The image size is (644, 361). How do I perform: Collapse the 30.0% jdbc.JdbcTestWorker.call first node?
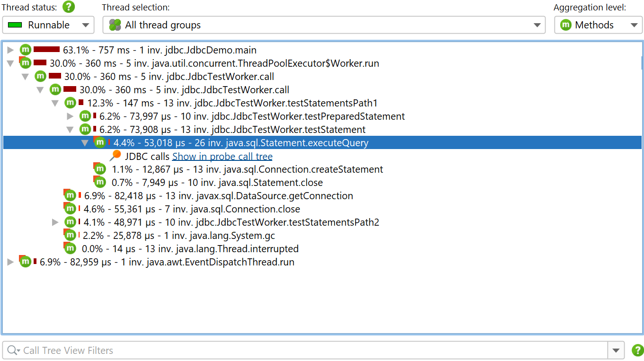click(26, 77)
